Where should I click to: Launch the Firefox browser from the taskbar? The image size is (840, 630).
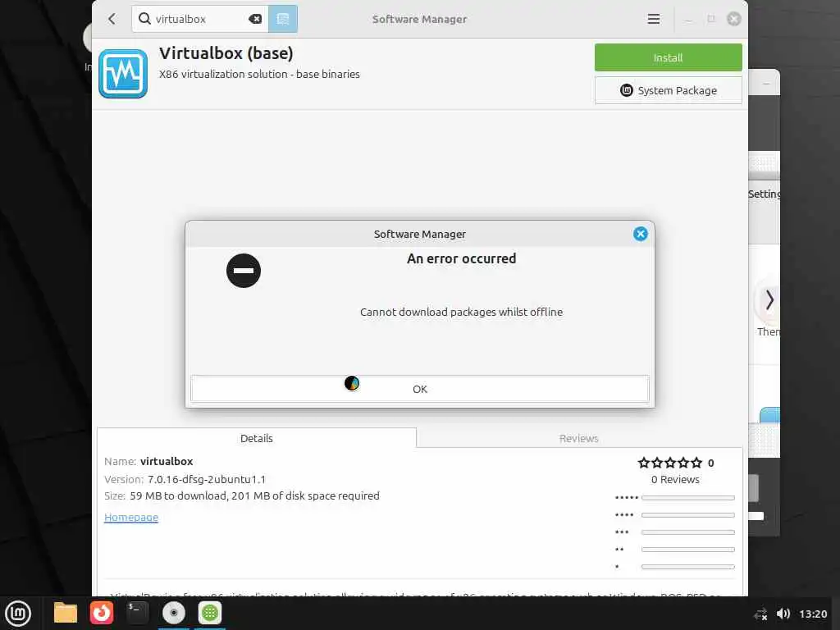(102, 613)
